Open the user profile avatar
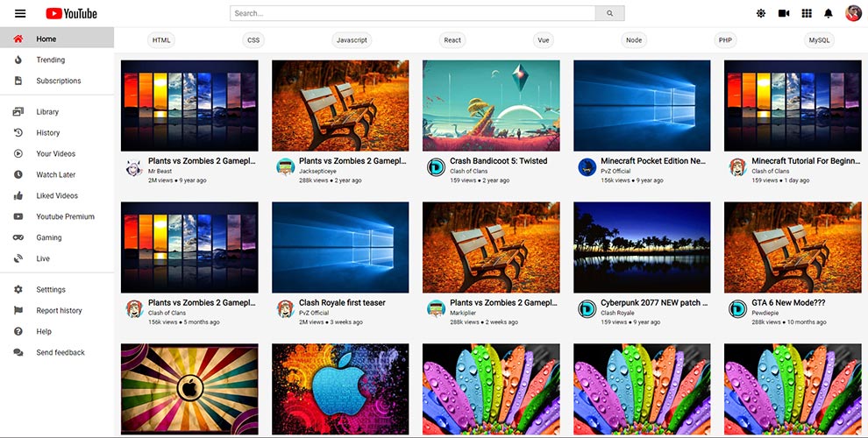Image resolution: width=868 pixels, height=438 pixels. pos(853,13)
